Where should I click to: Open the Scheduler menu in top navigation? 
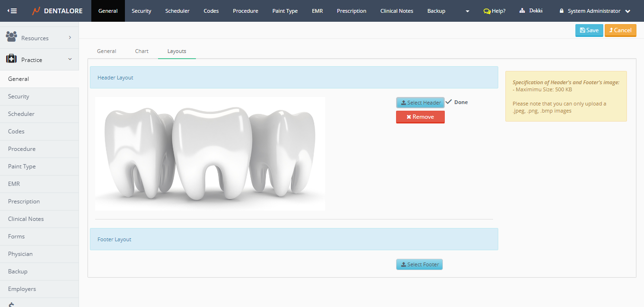click(177, 11)
